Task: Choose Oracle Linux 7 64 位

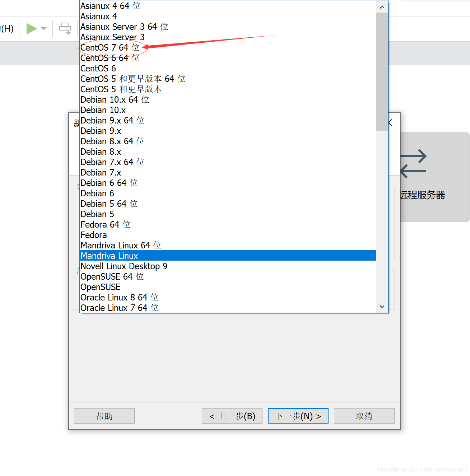Action: tap(228, 308)
